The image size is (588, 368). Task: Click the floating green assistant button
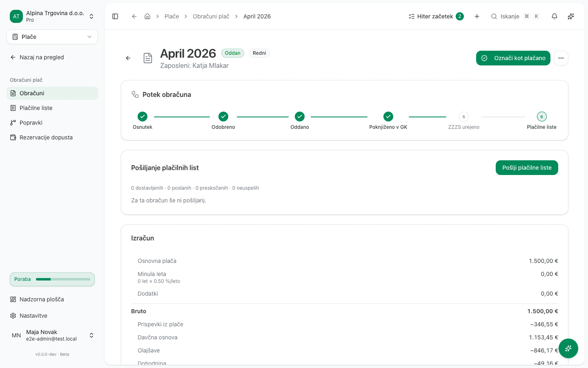pyautogui.click(x=568, y=348)
